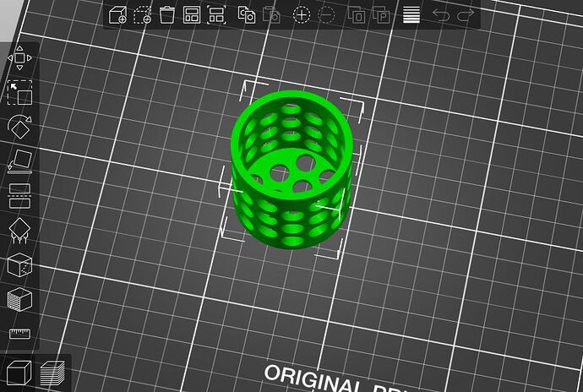
Task: Select the Cut tool
Action: (19, 196)
